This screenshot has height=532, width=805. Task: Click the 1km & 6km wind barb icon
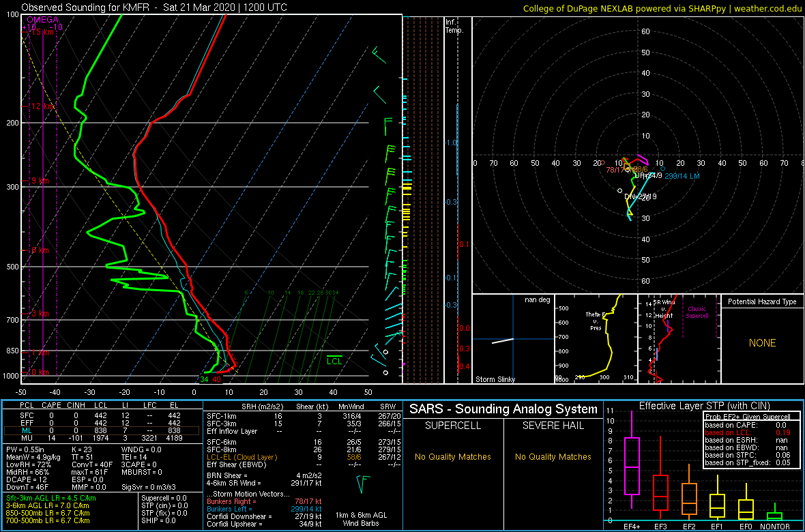(363, 485)
